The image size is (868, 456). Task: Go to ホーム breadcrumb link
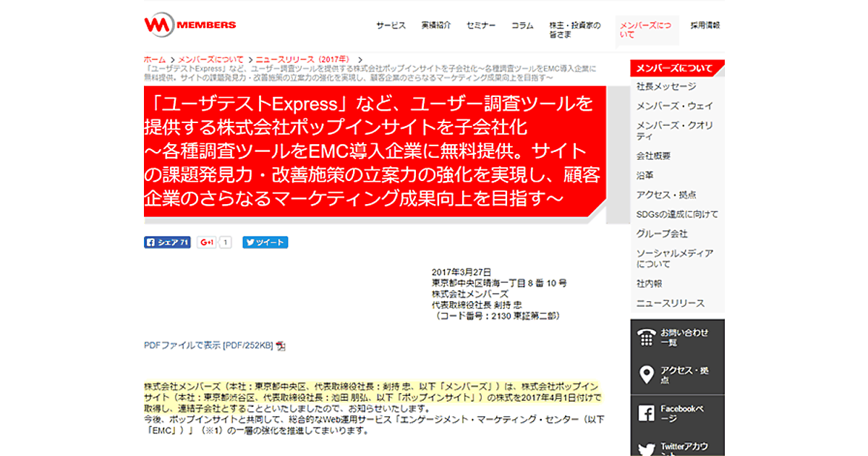tap(155, 59)
